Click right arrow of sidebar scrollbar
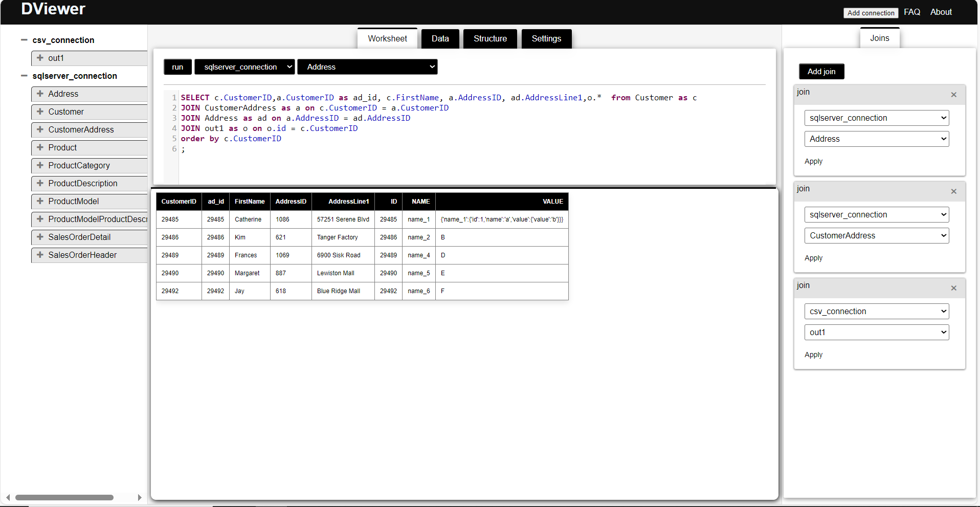Viewport: 980px width, 507px height. tap(140, 497)
